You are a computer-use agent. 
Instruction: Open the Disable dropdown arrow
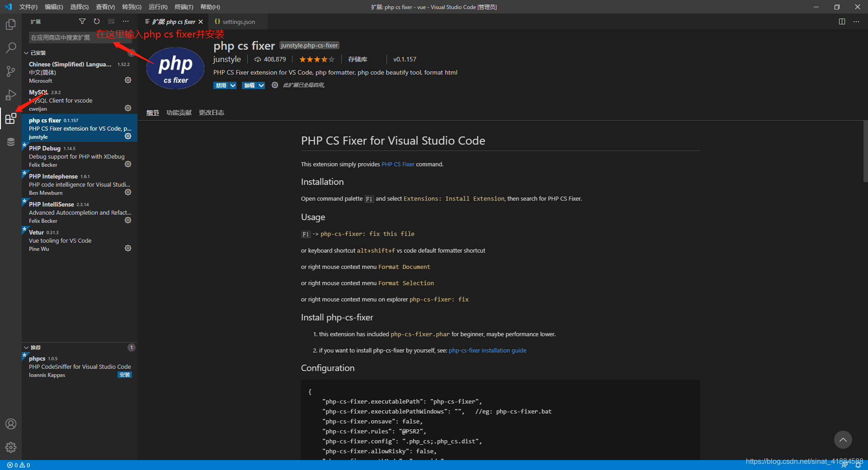[233, 85]
